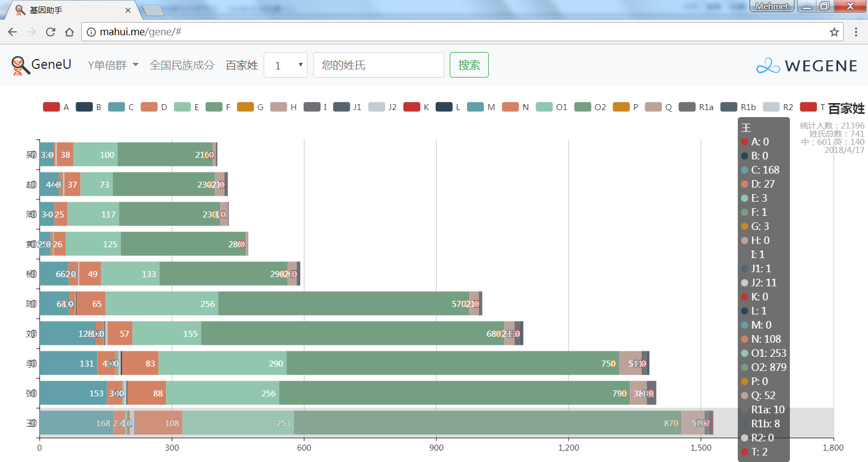Reload the page with the refresh icon
This screenshot has height=462, width=868.
pos(50,32)
